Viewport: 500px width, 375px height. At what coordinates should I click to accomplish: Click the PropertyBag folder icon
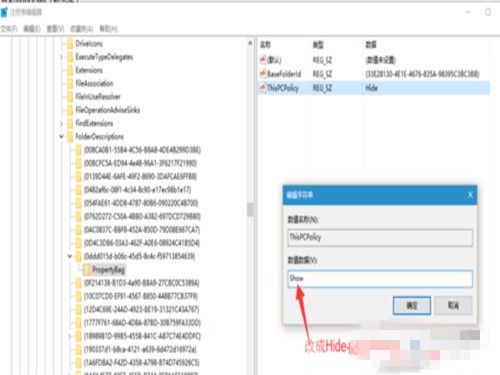87,270
